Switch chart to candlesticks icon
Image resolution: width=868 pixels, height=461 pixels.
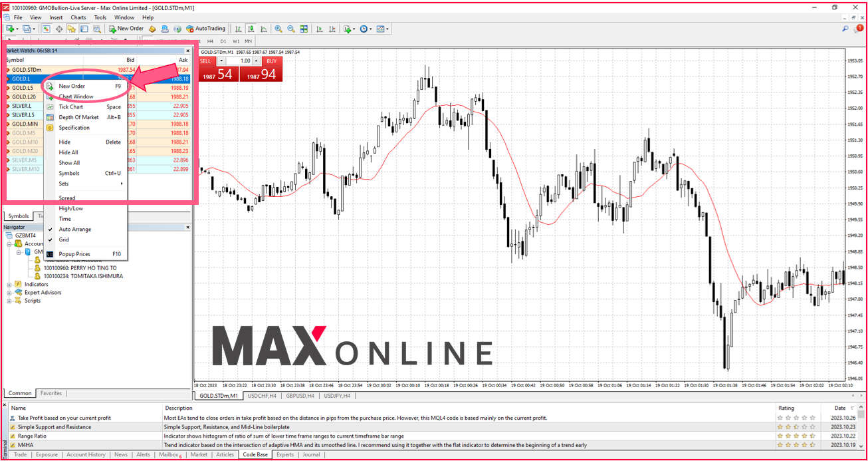point(251,29)
